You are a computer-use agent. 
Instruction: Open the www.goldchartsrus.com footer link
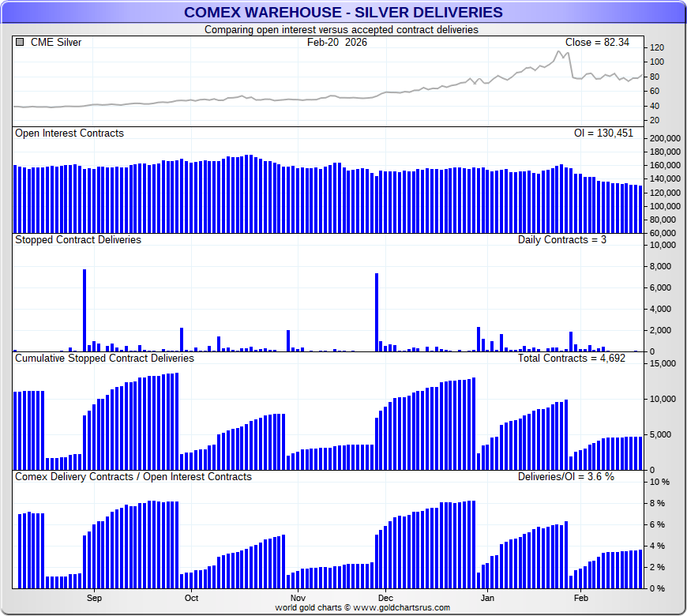pyautogui.click(x=400, y=608)
